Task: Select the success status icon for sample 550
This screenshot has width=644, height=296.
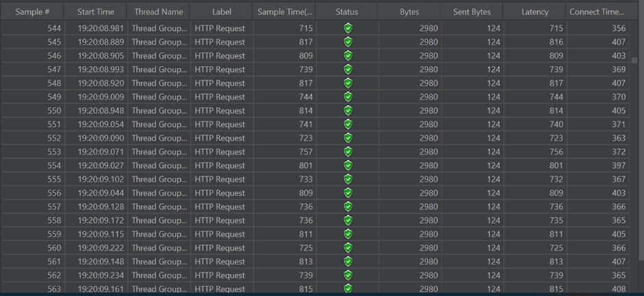Action: 347,110
